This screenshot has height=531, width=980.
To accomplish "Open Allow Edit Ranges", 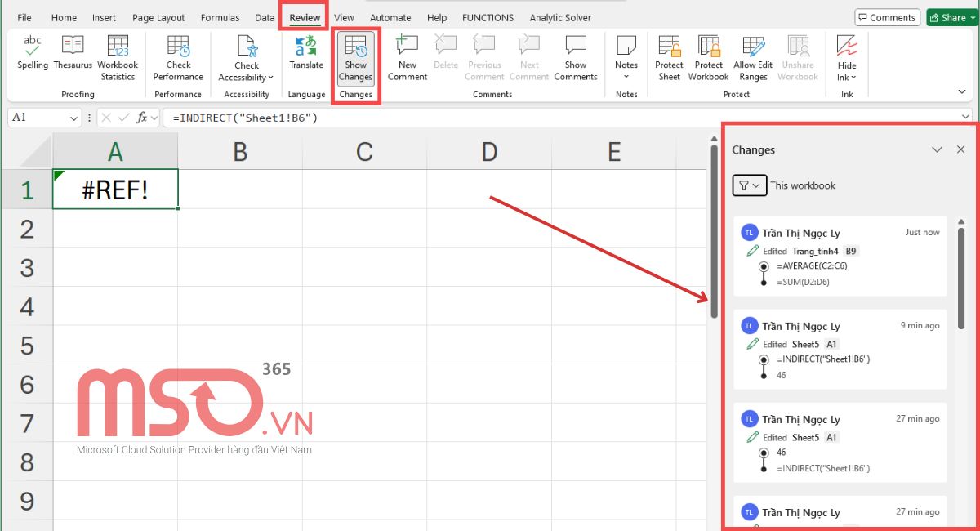I will coord(753,58).
